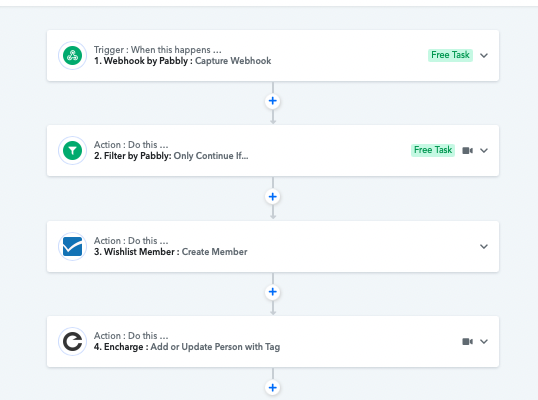Add step after Webhook trigger with plus

(273, 101)
